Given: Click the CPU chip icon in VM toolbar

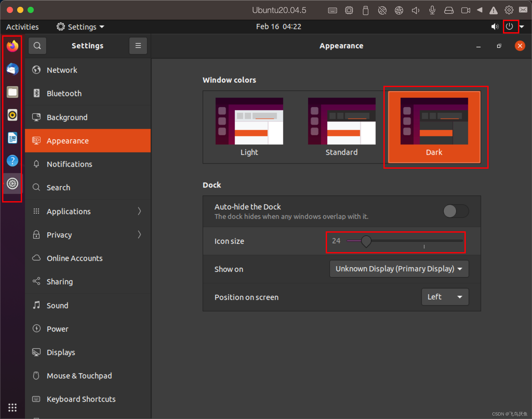Looking at the screenshot, I should (x=349, y=10).
